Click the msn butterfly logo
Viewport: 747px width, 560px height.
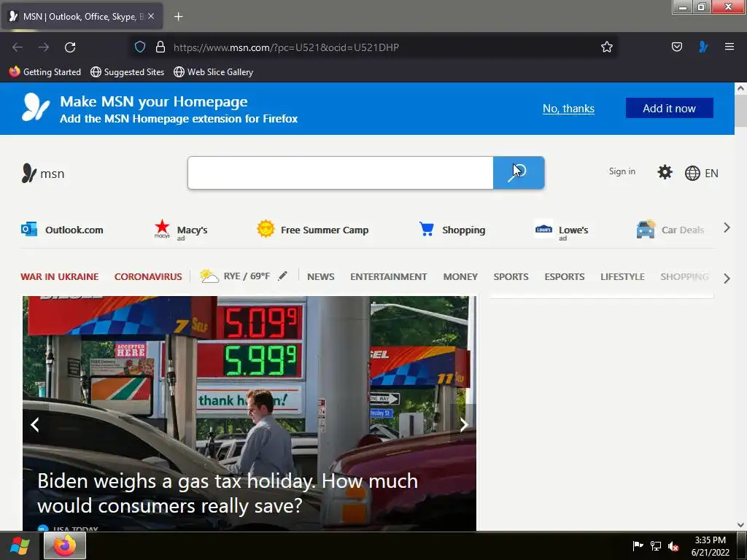pos(43,174)
